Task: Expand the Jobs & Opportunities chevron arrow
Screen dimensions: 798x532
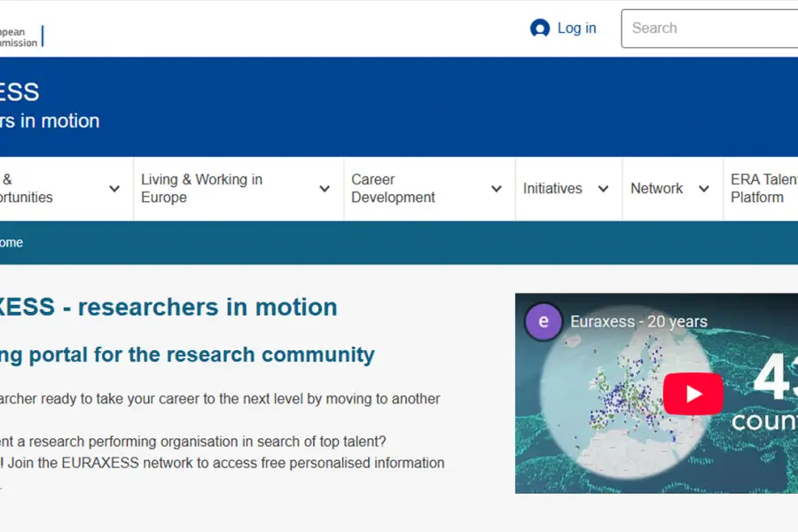Action: coord(114,189)
